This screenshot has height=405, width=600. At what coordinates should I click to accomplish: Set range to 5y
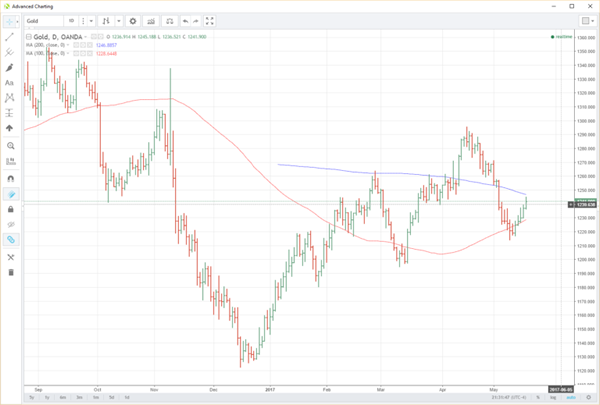click(x=32, y=398)
